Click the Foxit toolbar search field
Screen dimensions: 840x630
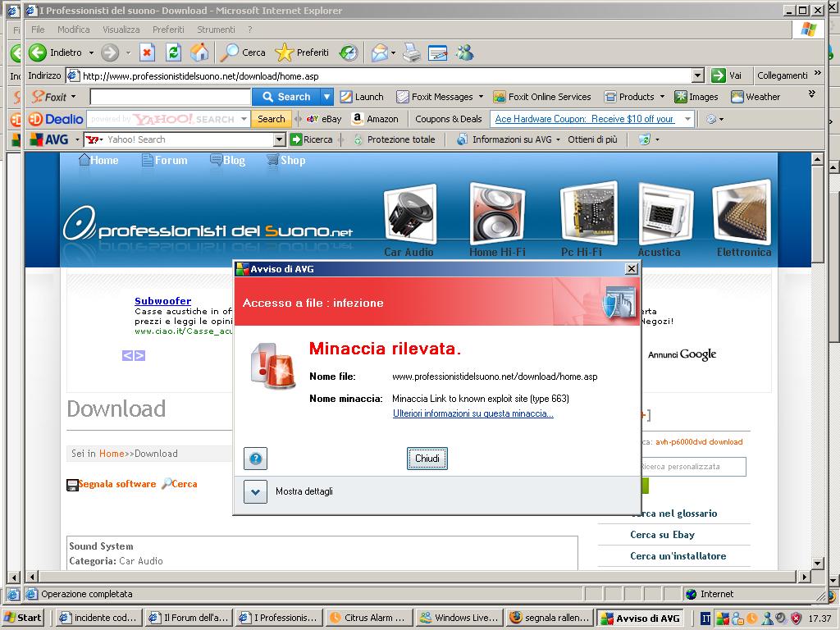171,97
